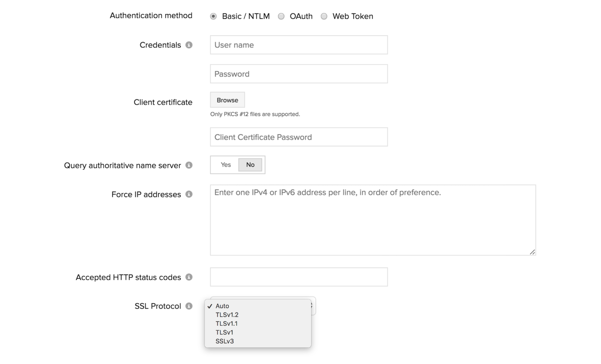Select Web Token authentication method
601x364 pixels.
pyautogui.click(x=324, y=16)
